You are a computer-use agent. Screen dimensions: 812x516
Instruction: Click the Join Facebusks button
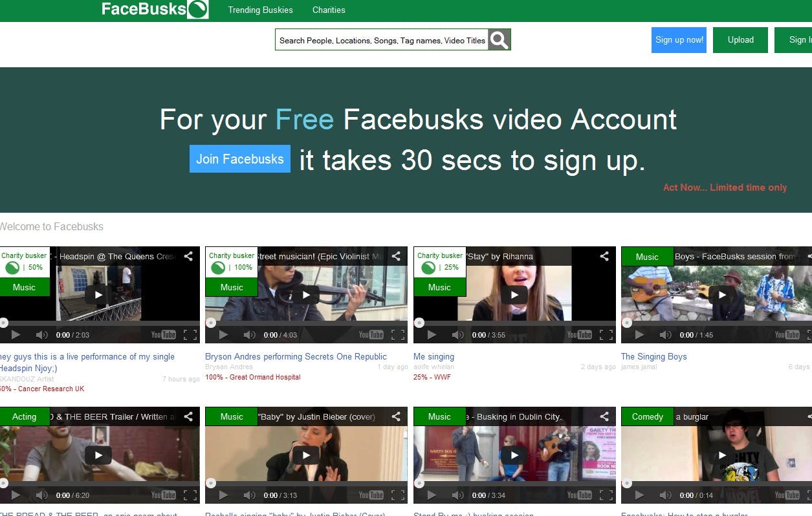[x=239, y=158]
